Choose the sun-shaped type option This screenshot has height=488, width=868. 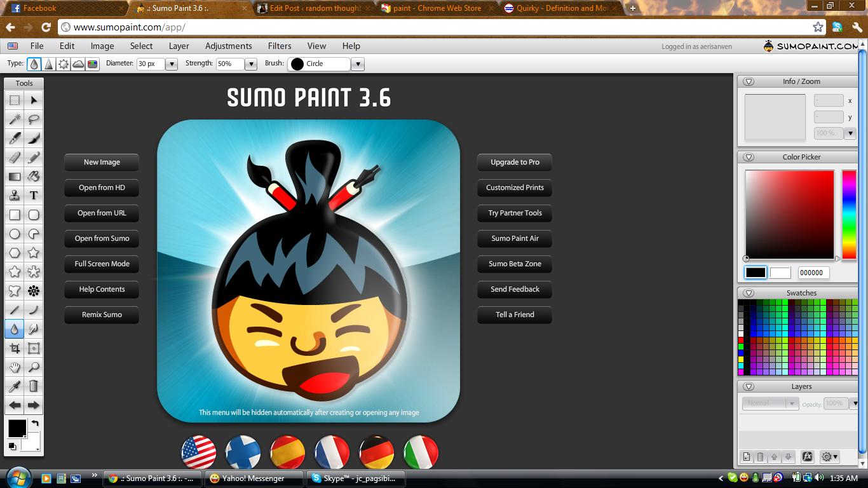click(64, 64)
